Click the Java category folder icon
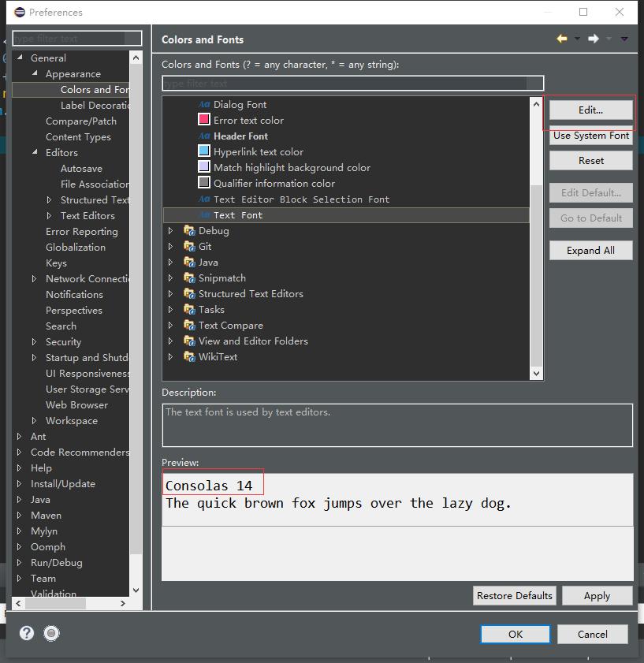Viewport: 644px width, 663px height. (189, 263)
